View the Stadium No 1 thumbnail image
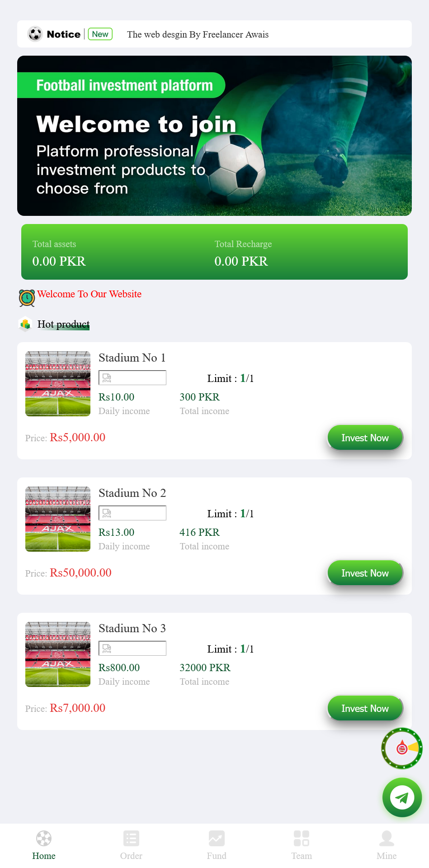 point(57,383)
